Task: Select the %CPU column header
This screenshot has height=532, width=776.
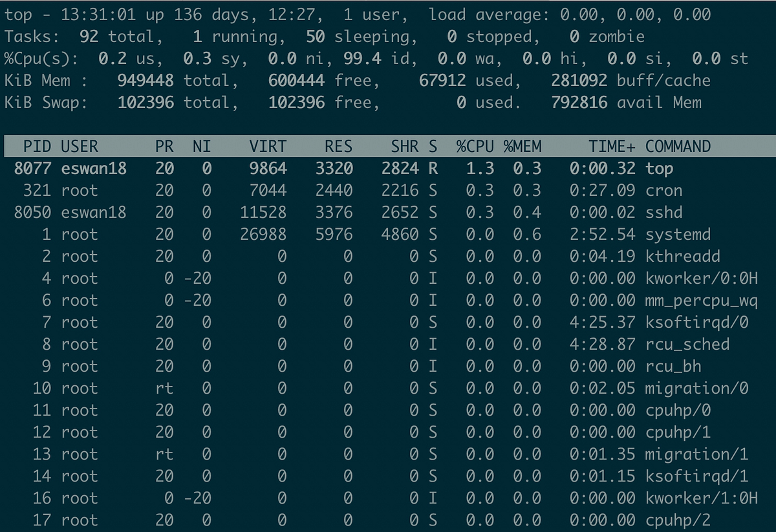Action: (475, 146)
